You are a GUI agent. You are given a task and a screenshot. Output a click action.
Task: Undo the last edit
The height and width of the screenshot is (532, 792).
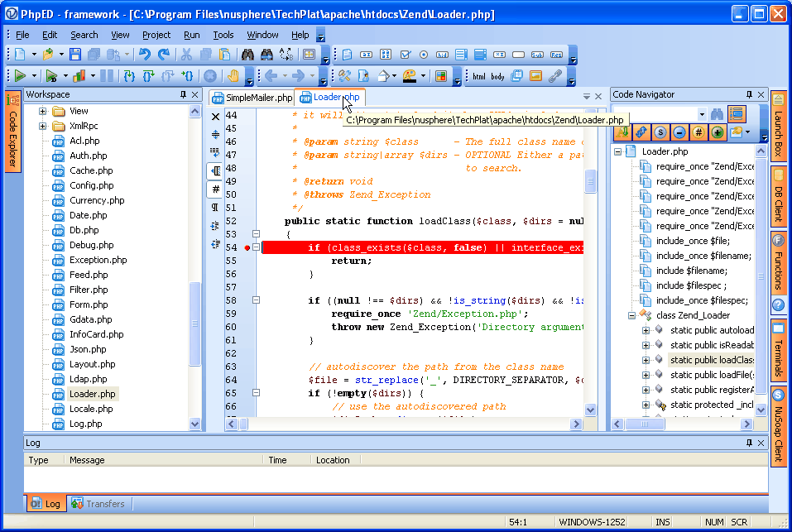145,55
